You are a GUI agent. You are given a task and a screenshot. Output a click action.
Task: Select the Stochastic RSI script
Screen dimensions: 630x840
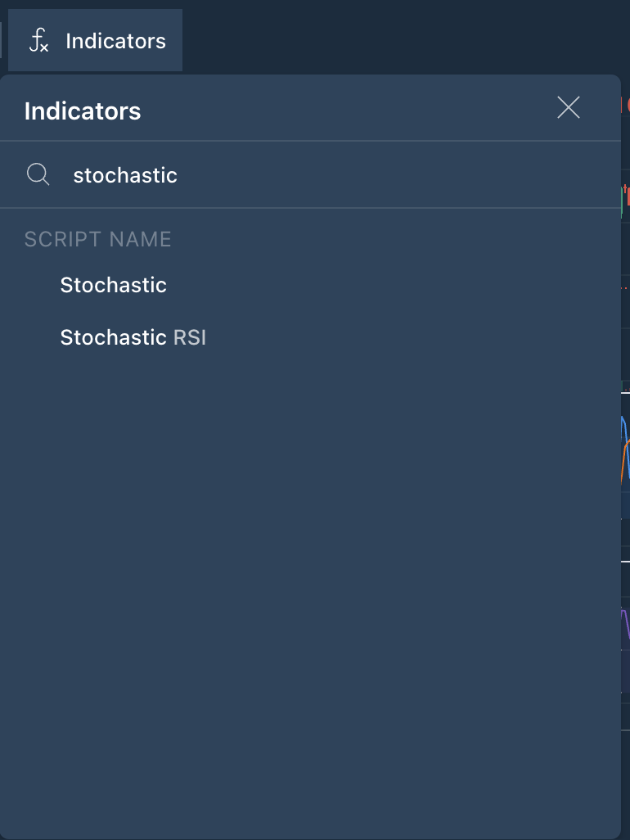(133, 337)
